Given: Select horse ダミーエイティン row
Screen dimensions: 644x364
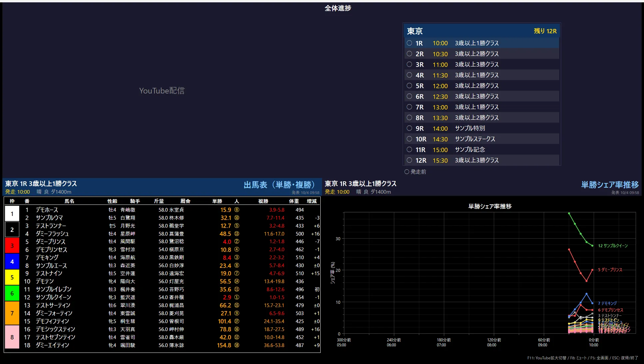Looking at the screenshot, I should pyautogui.click(x=170, y=345).
